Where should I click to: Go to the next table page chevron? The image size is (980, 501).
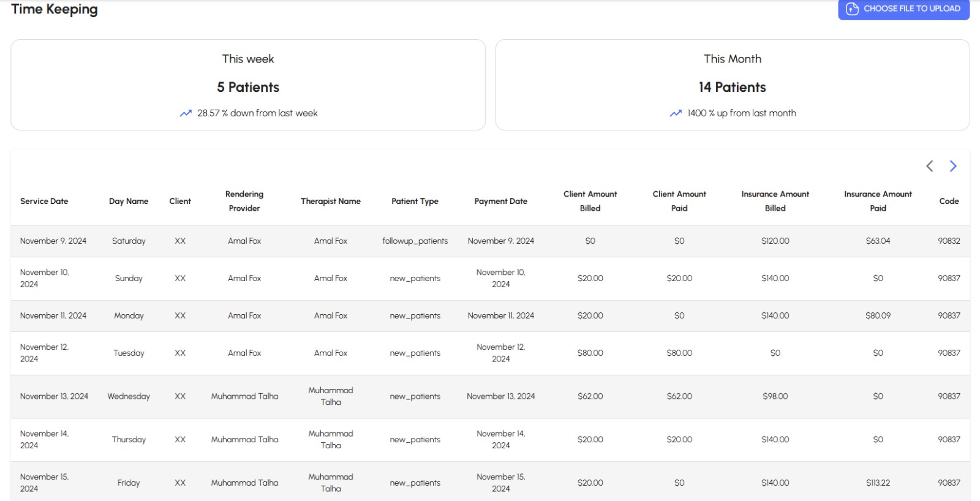[x=952, y=166]
